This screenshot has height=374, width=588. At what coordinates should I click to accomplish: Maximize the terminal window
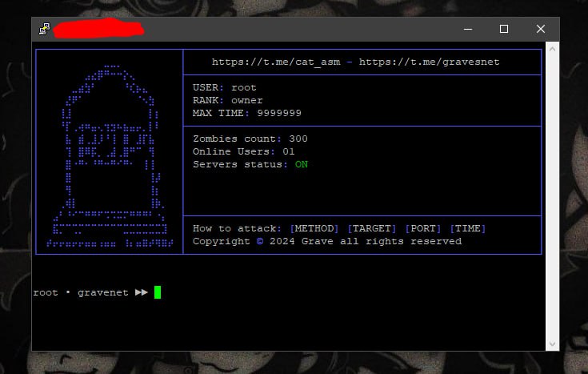coord(504,29)
